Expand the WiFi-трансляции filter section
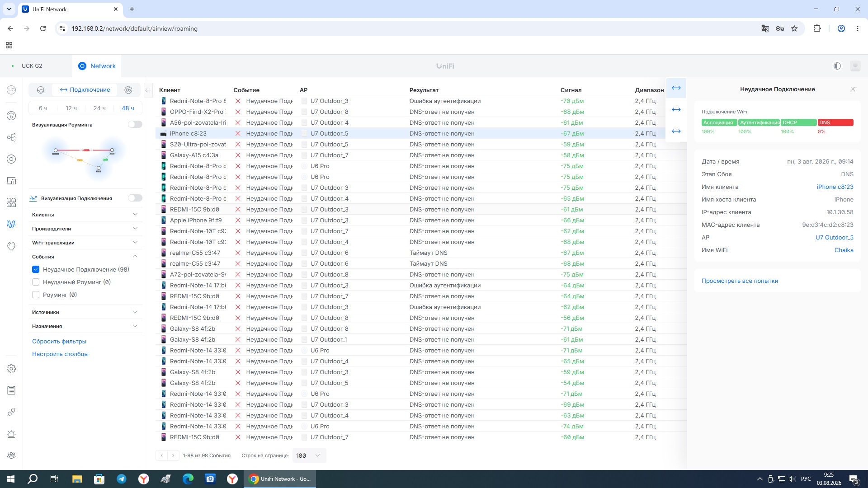 tap(85, 243)
